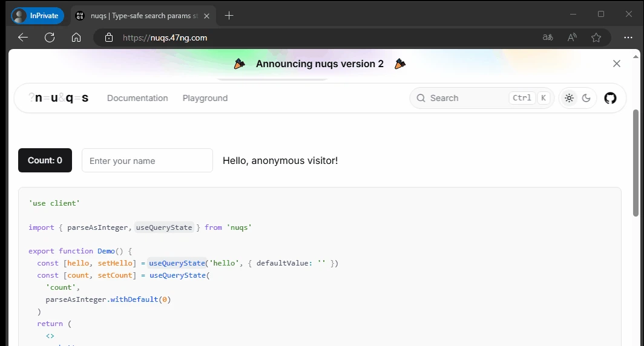Click Hello, anonymous visitor! text
Image resolution: width=644 pixels, height=346 pixels.
pyautogui.click(x=280, y=160)
